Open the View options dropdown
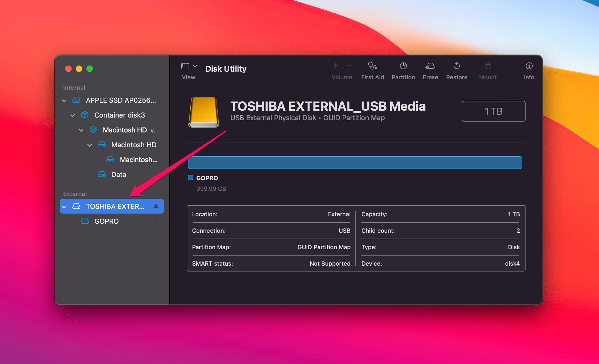This screenshot has width=599, height=364. pos(195,66)
